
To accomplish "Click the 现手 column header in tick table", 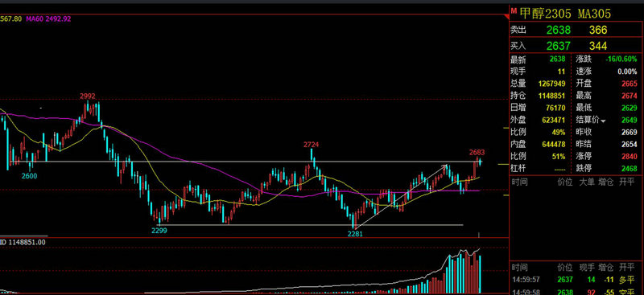I will tap(587, 268).
